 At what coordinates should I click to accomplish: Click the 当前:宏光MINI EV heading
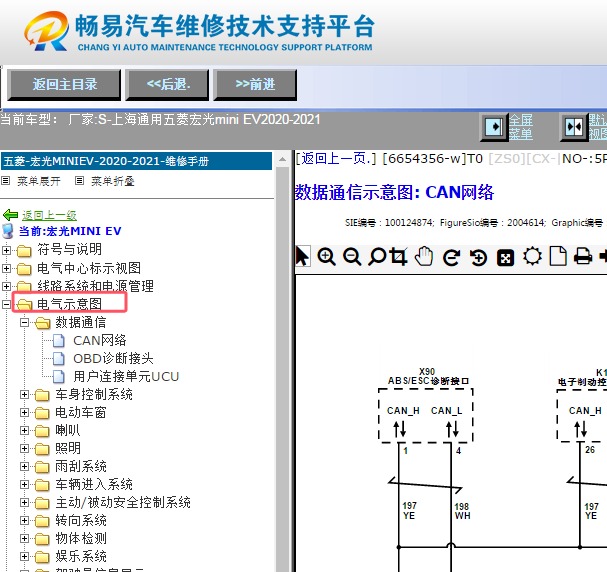pos(70,231)
